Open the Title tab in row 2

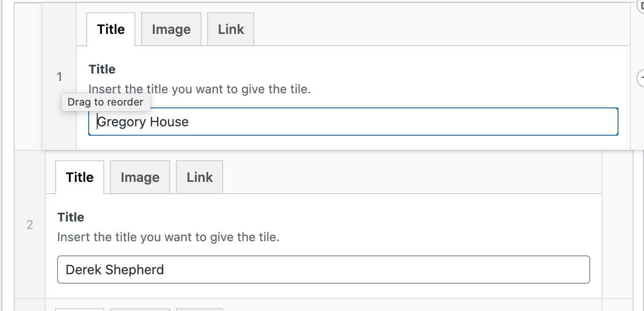click(x=80, y=177)
